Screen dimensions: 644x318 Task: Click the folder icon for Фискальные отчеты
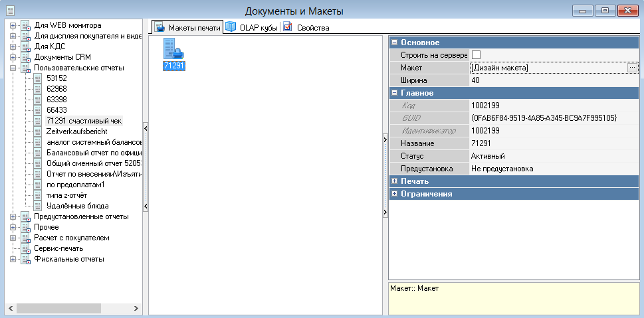pos(25,259)
